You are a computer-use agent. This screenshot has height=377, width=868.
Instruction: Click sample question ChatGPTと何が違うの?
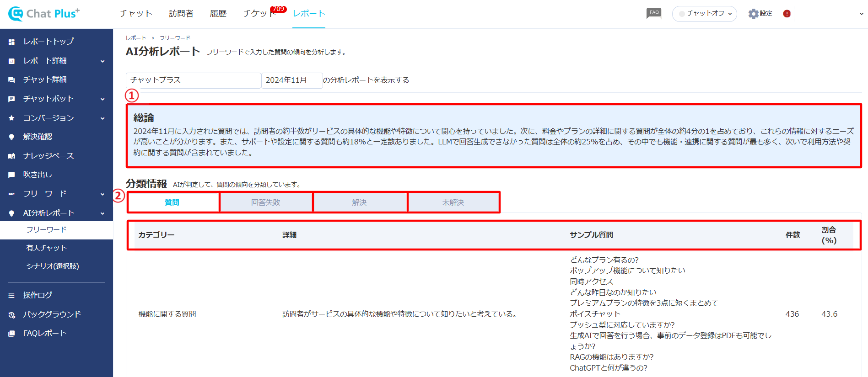(609, 368)
